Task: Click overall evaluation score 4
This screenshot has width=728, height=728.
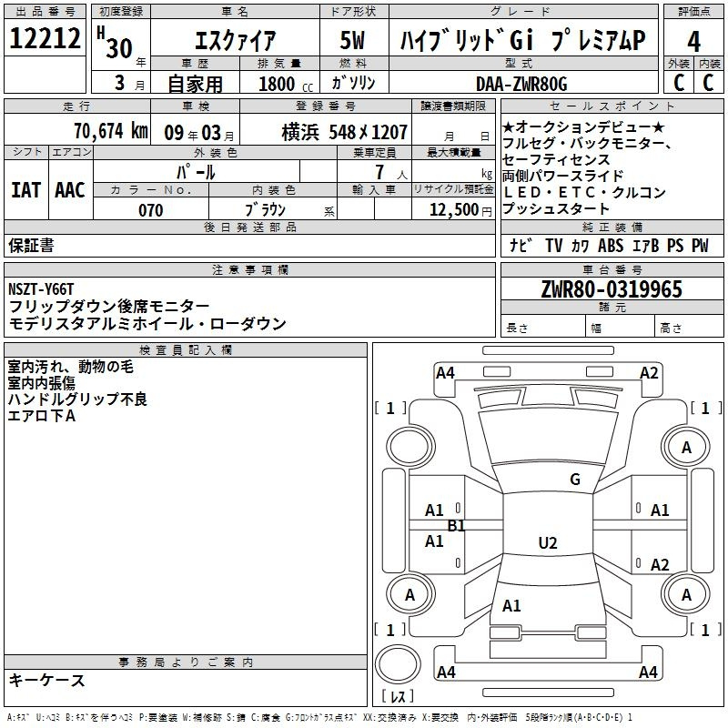Action: click(x=693, y=41)
